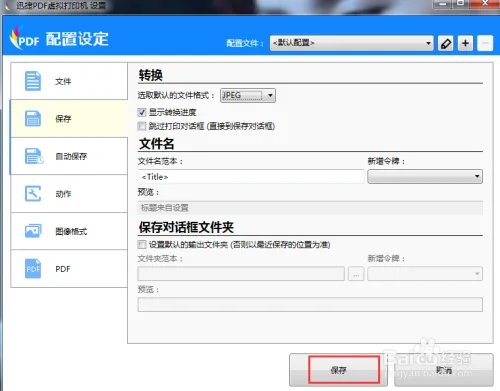Click the 保存 button at bottom

(x=338, y=370)
